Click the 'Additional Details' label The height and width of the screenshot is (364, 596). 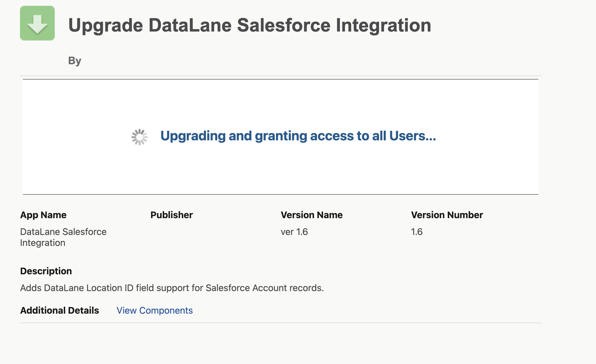tap(60, 310)
